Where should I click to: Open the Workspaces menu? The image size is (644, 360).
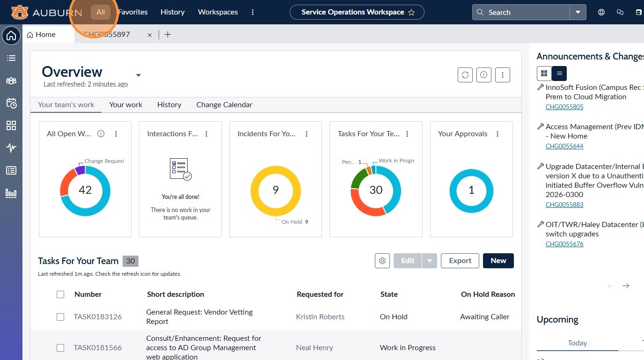(218, 12)
